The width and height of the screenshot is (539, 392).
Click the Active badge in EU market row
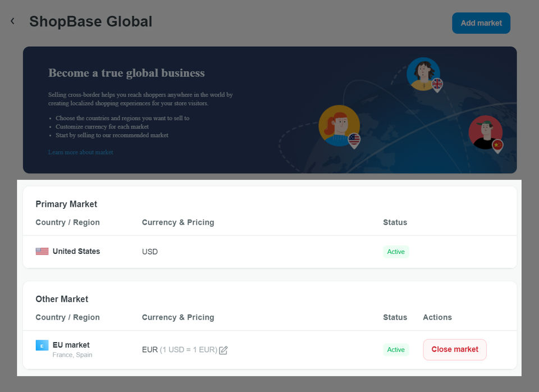(396, 350)
